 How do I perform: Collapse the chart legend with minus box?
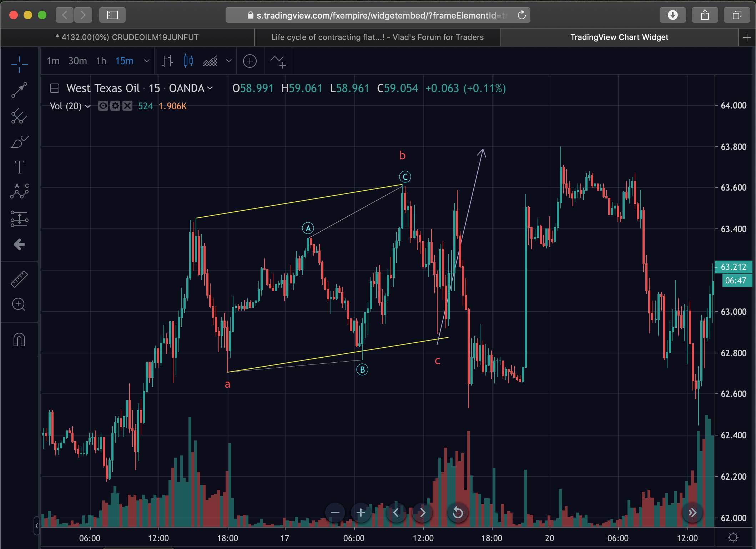pos(55,88)
